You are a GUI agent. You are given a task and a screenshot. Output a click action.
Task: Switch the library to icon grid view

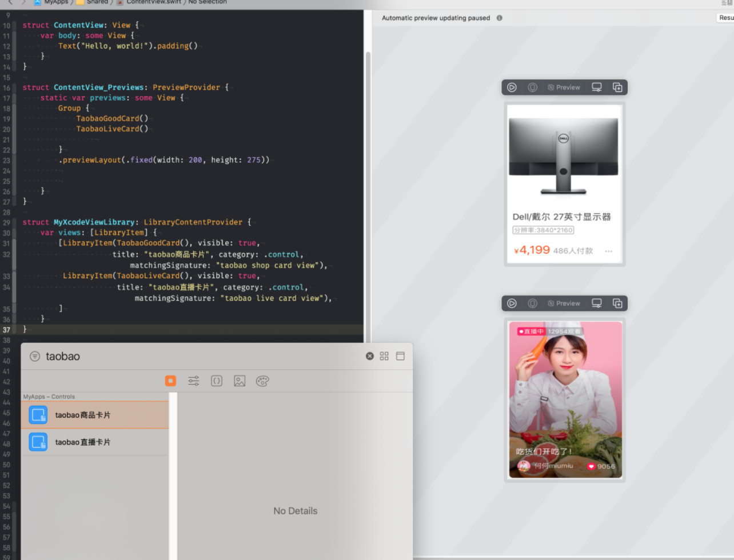[384, 356]
